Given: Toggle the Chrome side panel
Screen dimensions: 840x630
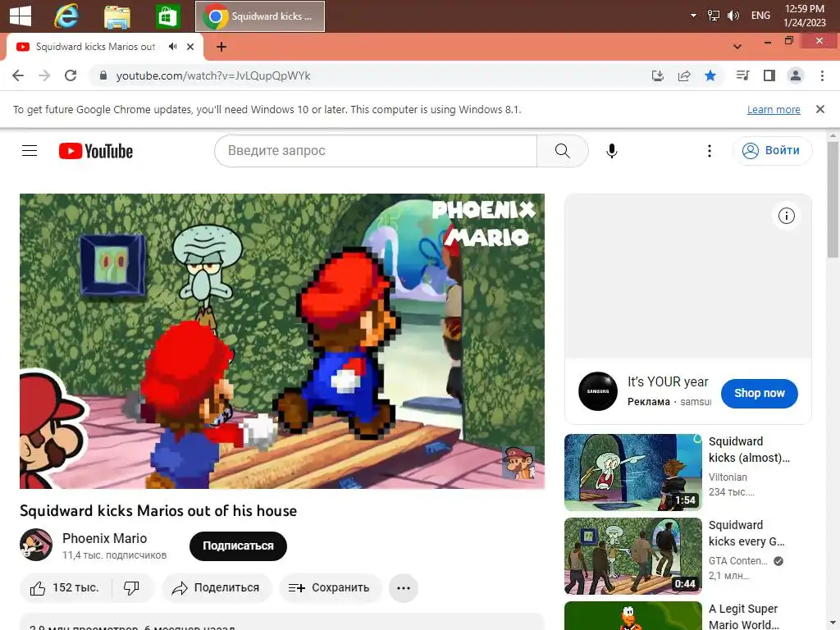Looking at the screenshot, I should click(x=769, y=75).
